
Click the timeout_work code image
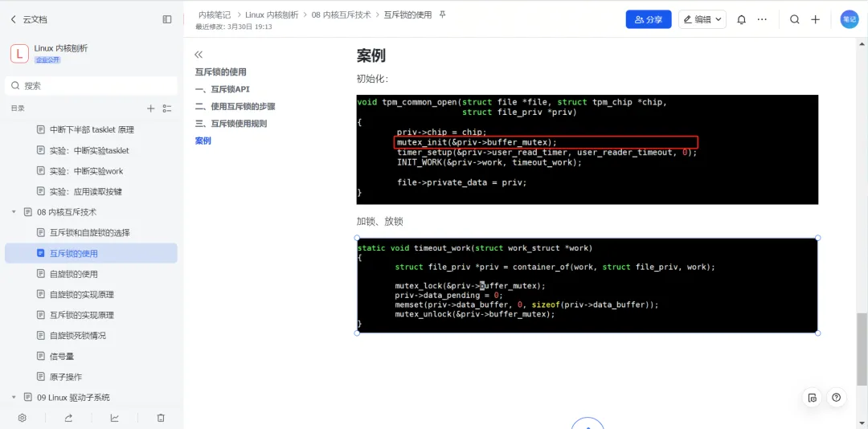[588, 286]
